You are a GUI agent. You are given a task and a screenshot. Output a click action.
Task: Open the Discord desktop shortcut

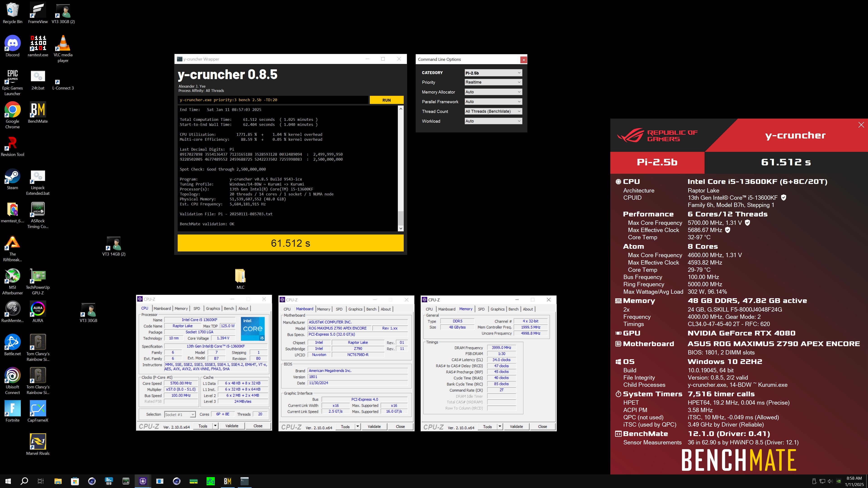tap(12, 46)
